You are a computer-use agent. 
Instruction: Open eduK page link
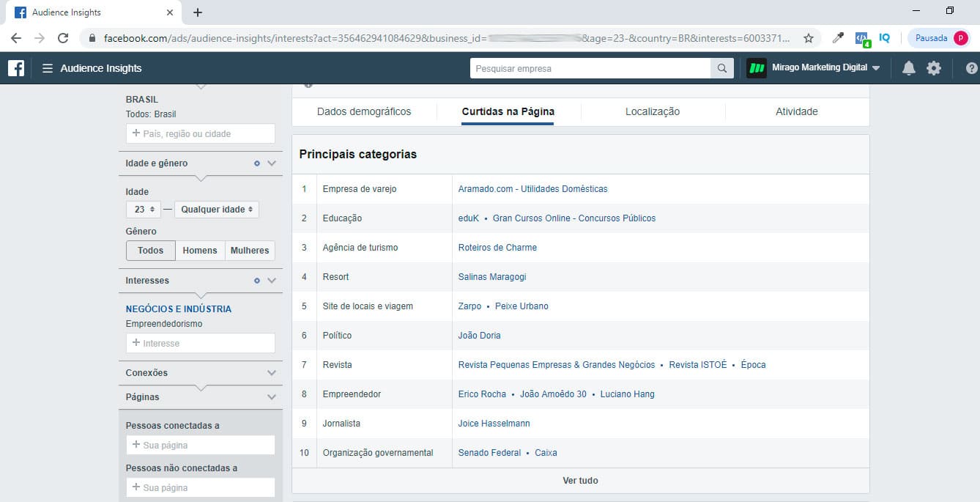(x=469, y=218)
